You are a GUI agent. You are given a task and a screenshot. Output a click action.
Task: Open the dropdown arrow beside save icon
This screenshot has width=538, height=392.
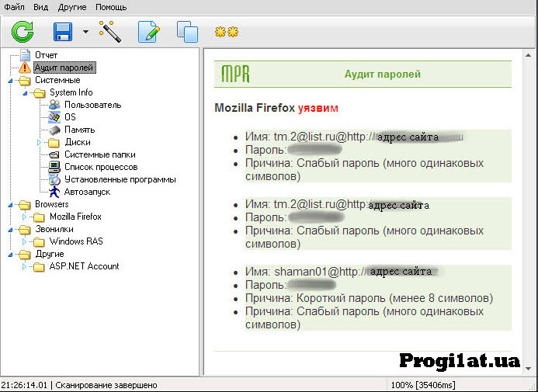click(x=85, y=32)
